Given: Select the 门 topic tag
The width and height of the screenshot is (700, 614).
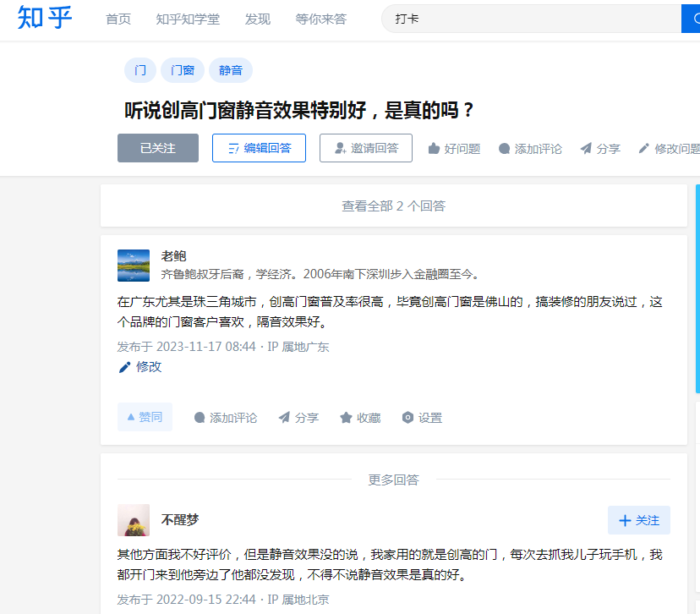Looking at the screenshot, I should point(140,70).
